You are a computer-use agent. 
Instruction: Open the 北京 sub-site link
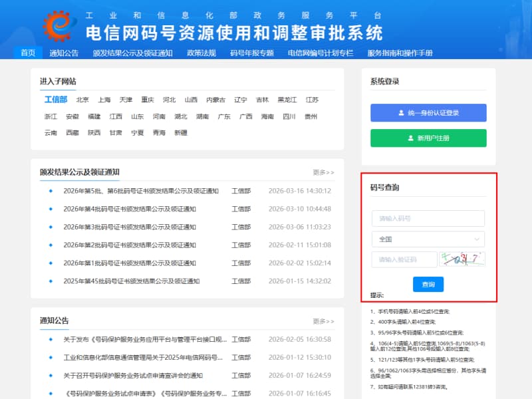tap(83, 98)
